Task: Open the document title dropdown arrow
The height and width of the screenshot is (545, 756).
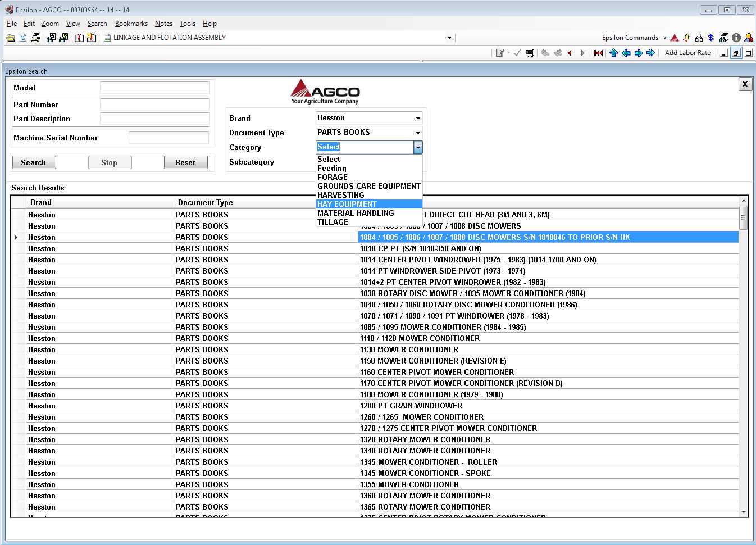Action: click(x=449, y=38)
